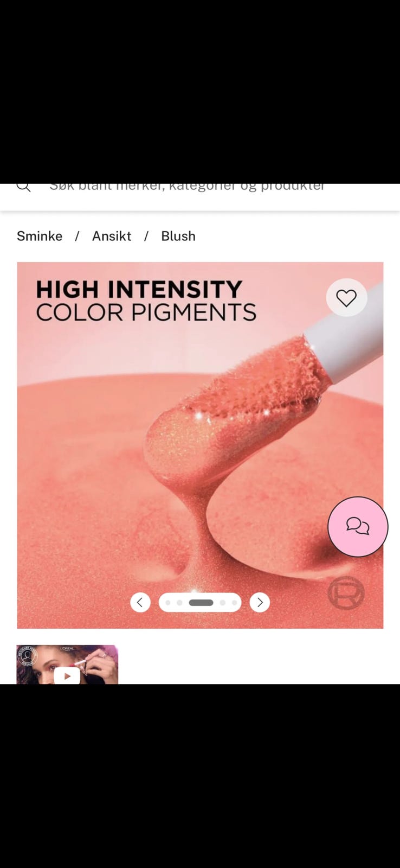Play the L'Oreal product video

(67, 676)
